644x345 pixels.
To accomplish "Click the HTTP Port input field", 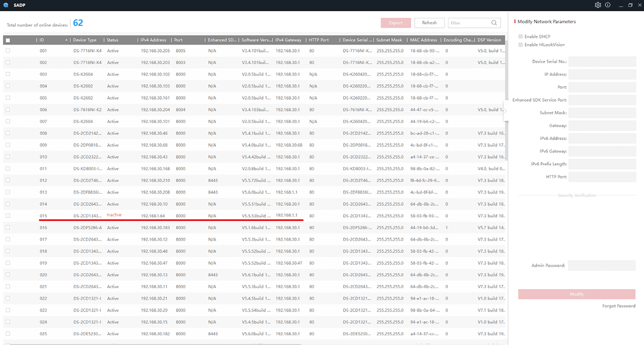I will point(602,177).
